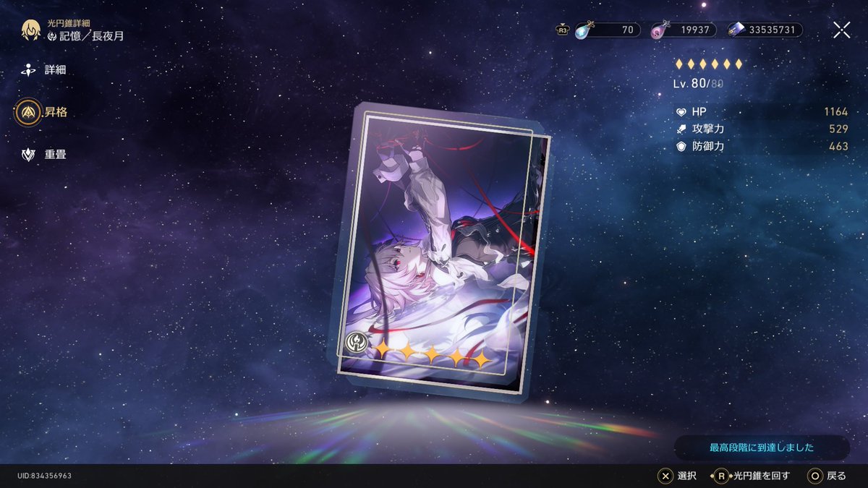This screenshot has height=488, width=868.
Task: Click the material count 19937
Action: pyautogui.click(x=695, y=30)
